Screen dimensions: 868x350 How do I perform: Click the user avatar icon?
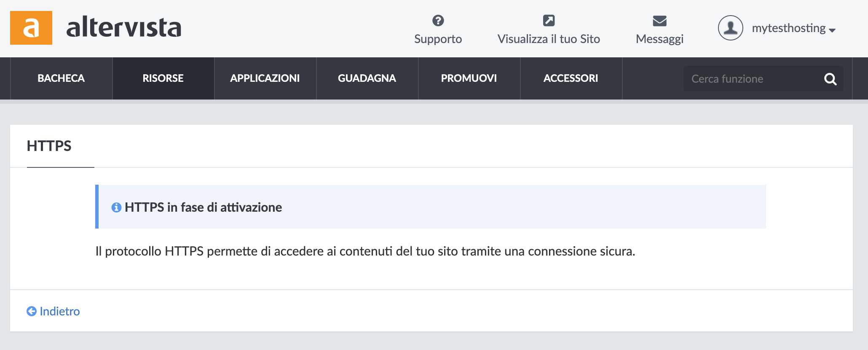click(730, 28)
